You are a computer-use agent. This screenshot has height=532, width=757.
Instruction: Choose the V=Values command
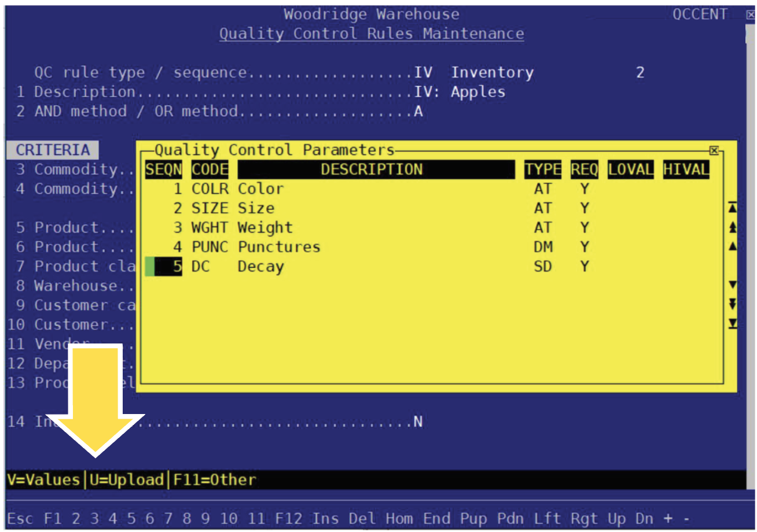click(43, 479)
